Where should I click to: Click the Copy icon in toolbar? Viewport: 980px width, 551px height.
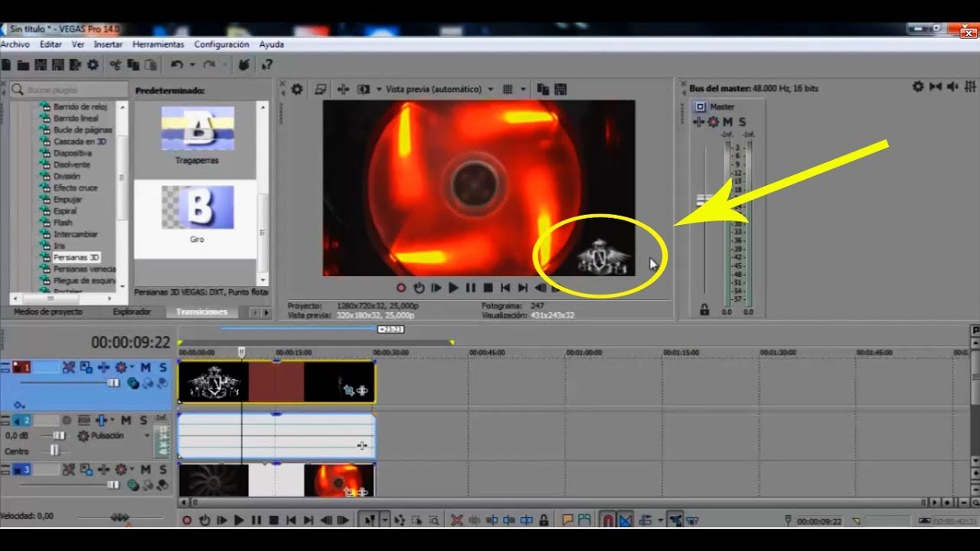(x=133, y=65)
